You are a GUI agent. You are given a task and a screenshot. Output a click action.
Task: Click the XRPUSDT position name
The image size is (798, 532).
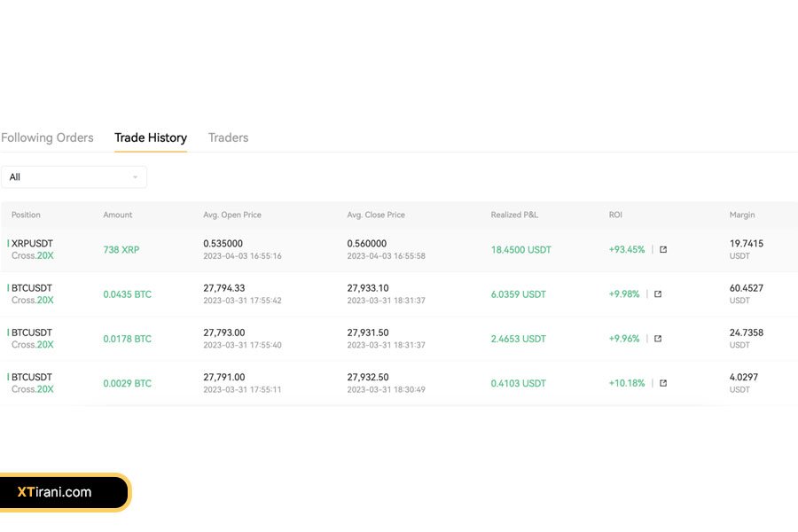click(32, 244)
